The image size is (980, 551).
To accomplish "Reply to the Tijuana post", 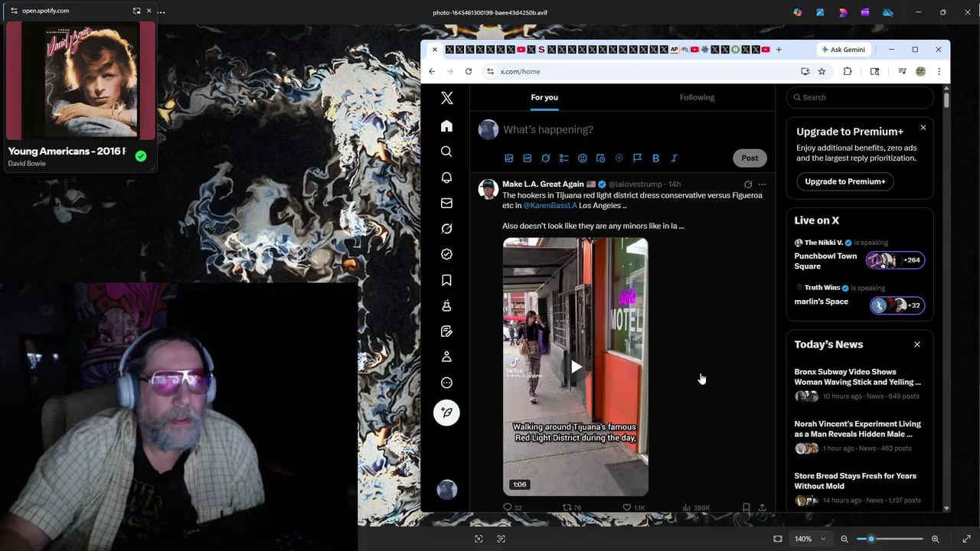I will [x=508, y=507].
